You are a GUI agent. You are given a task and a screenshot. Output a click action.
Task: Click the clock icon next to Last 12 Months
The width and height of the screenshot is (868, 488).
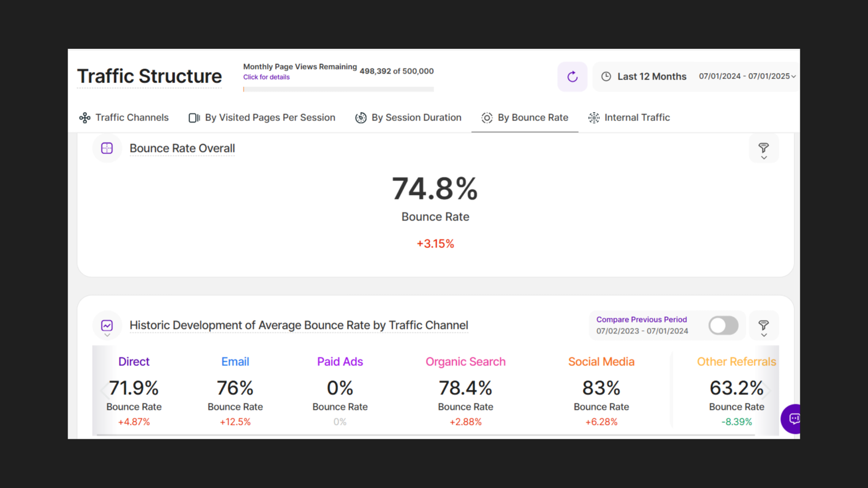[606, 76]
